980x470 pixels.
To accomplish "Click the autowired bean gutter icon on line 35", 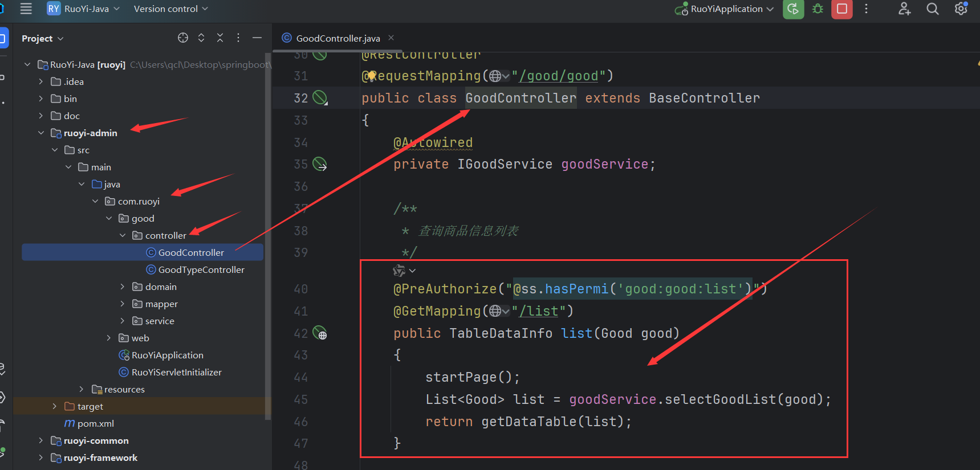I will click(x=320, y=165).
